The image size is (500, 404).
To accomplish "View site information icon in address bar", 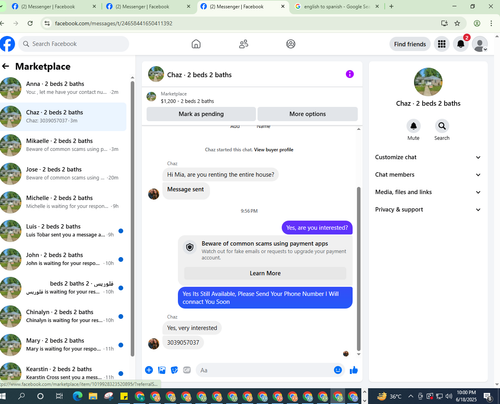I will [x=47, y=23].
